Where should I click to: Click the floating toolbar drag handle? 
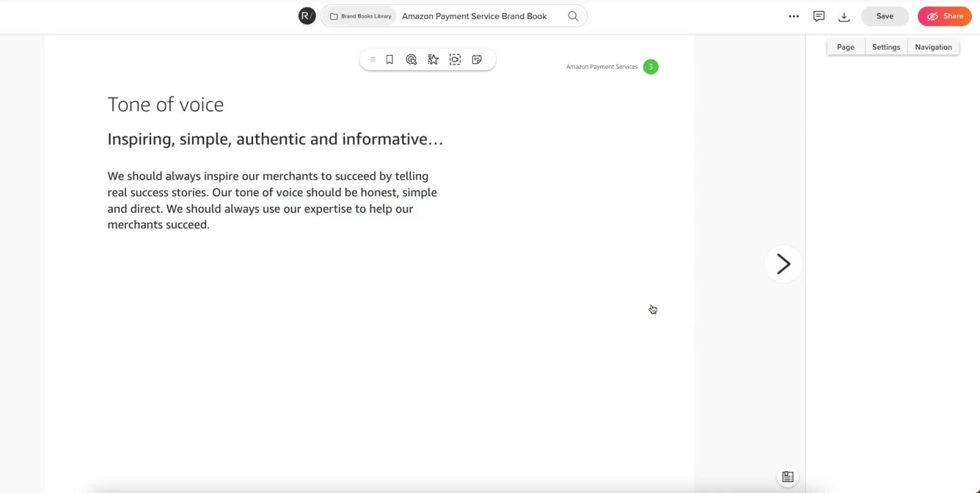[x=372, y=60]
